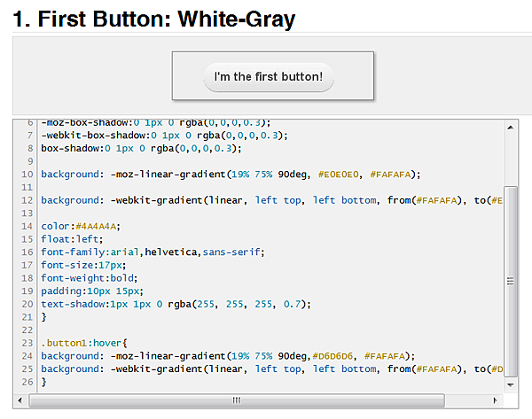Click the #D6D6D6 hex value on line 24

click(x=332, y=356)
